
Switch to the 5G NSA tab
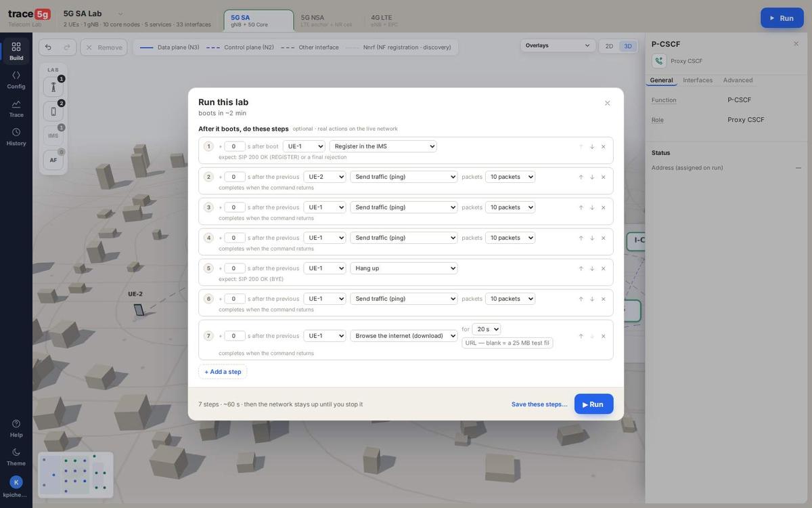click(x=327, y=21)
